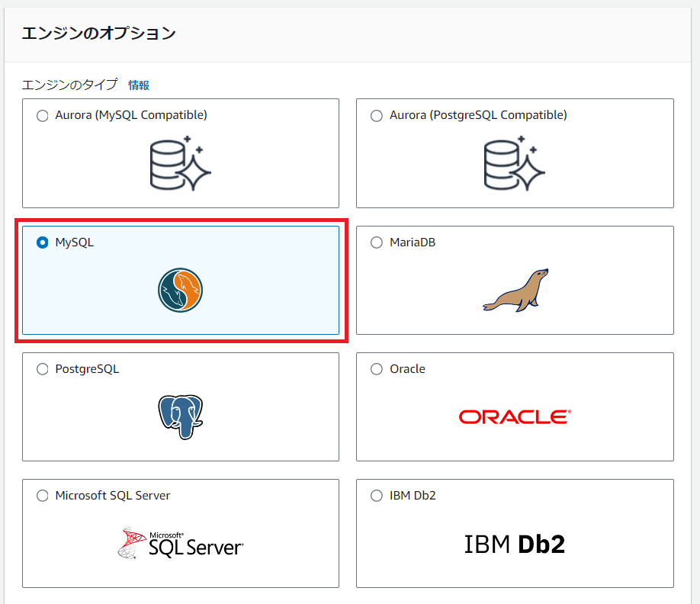Select the Aurora (MySQL Compatible) radio button

42,116
